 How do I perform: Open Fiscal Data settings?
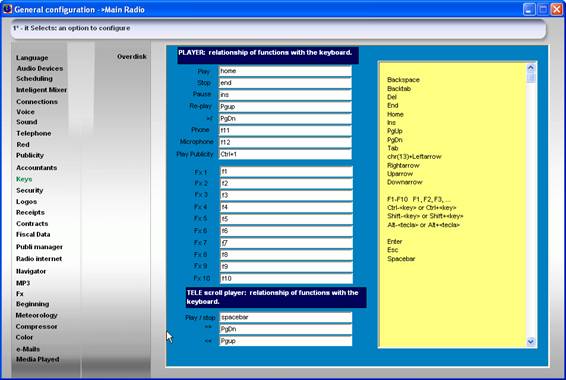(33, 235)
